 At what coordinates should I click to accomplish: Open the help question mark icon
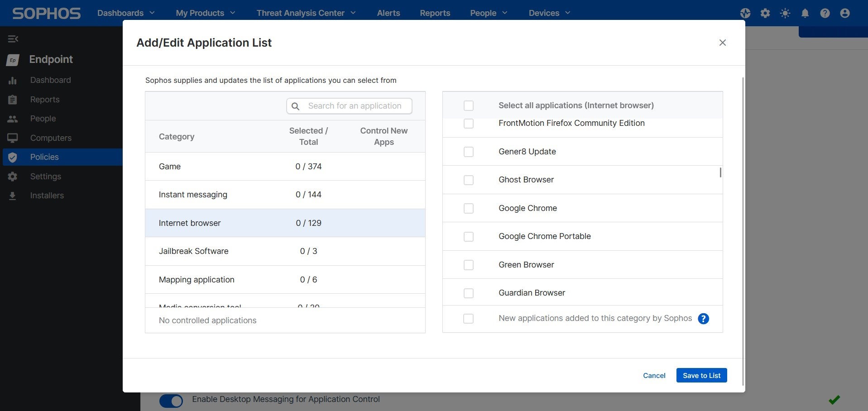(825, 13)
